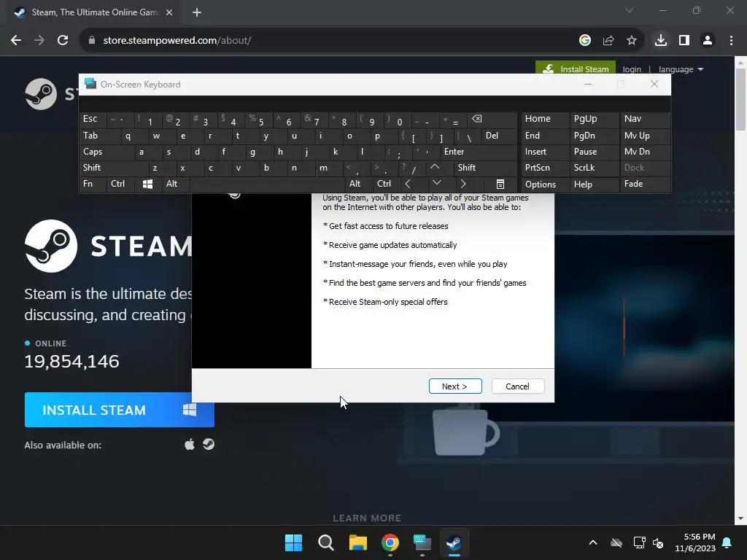The height and width of the screenshot is (560, 747).
Task: Toggle the Fn key
Action: pyautogui.click(x=93, y=184)
